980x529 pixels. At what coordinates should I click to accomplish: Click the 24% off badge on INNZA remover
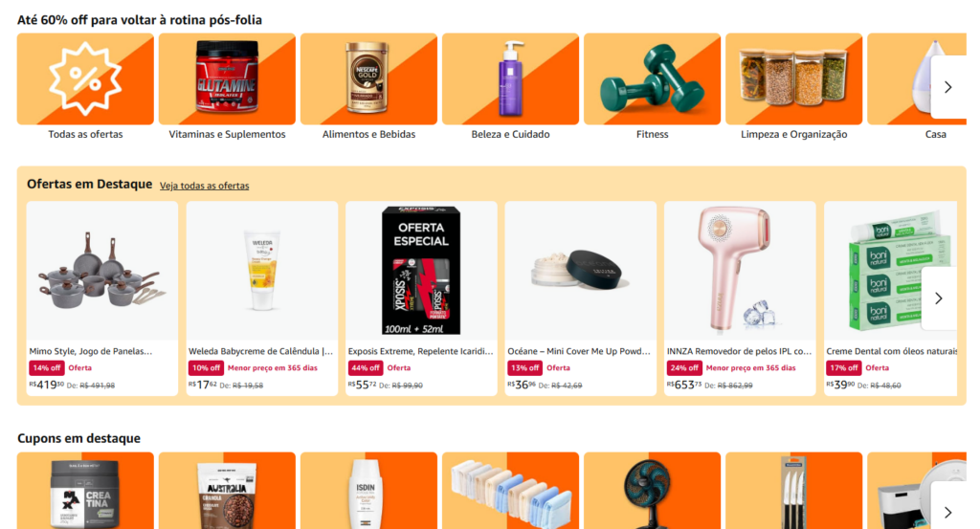tap(683, 368)
